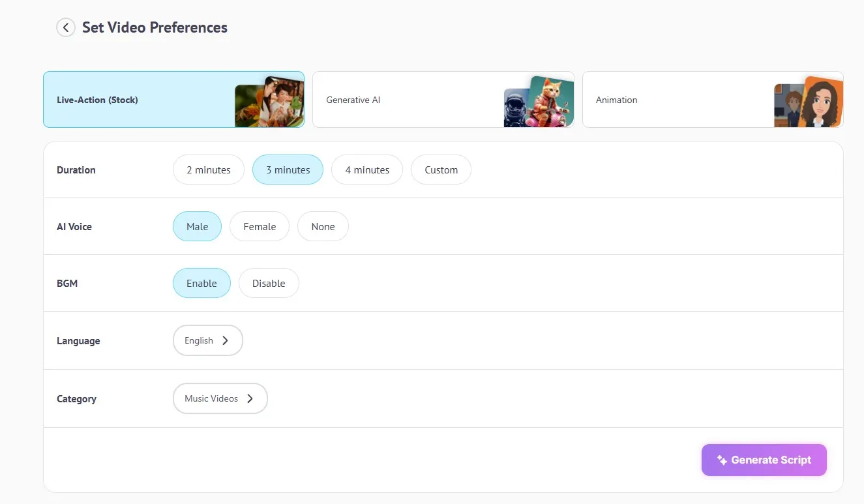Click the Live-Action food thumbnail image
This screenshot has width=864, height=504.
pos(269,102)
